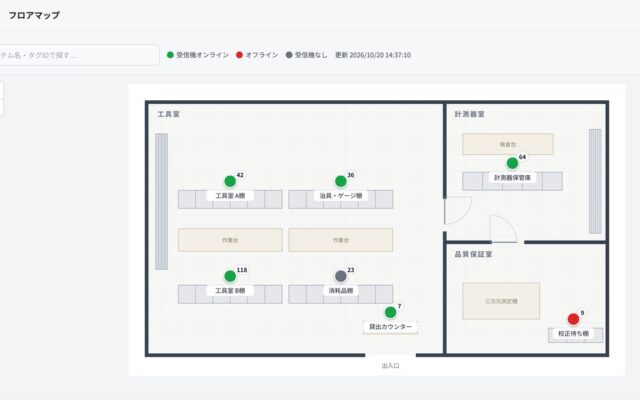Click the 受信機オンライン legend text
The height and width of the screenshot is (400, 640).
202,55
